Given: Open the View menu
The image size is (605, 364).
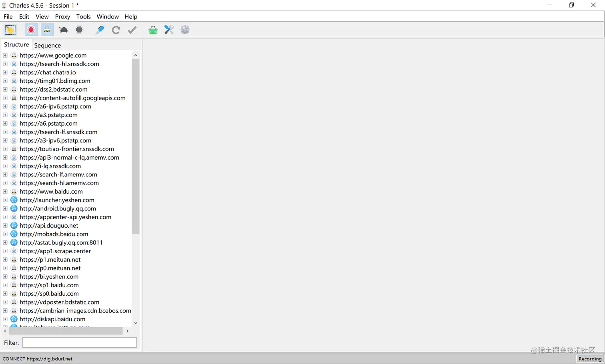Looking at the screenshot, I should point(42,16).
